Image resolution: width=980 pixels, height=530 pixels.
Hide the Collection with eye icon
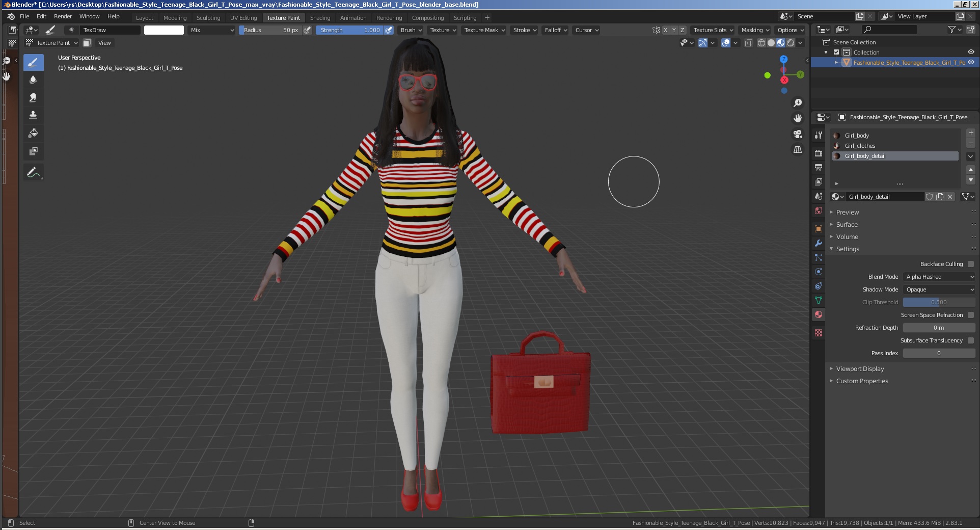971,52
